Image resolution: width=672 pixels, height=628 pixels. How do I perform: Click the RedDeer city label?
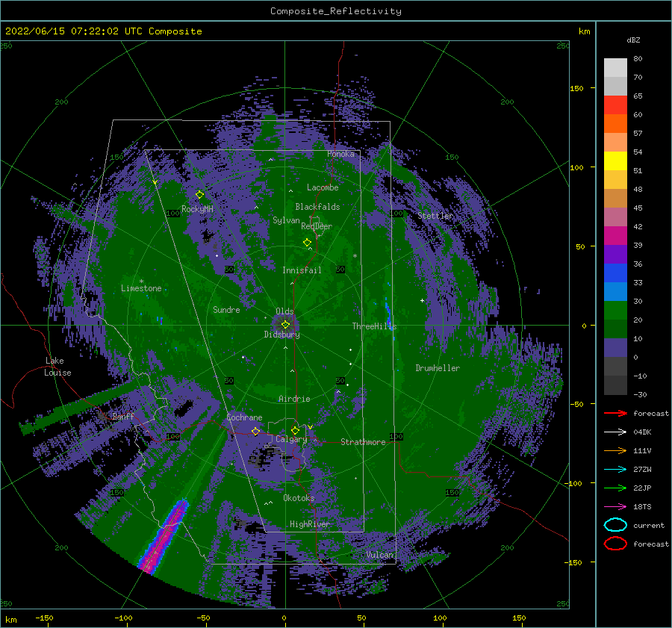click(x=317, y=226)
